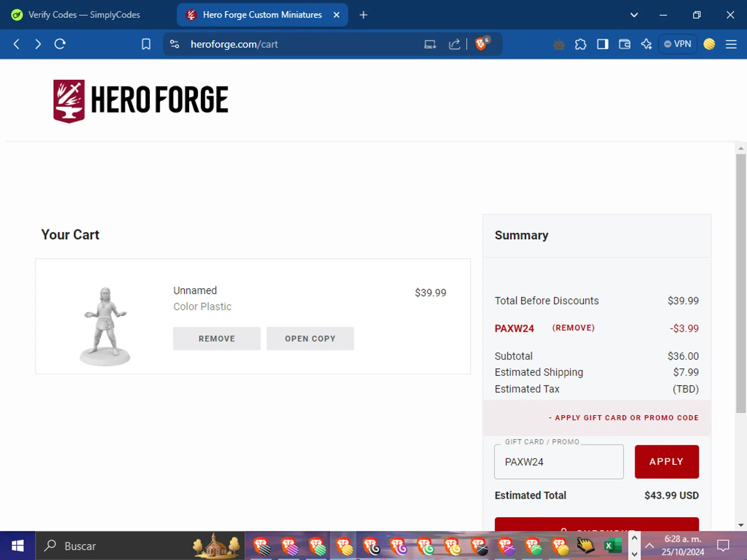Open the schoolhouse widget on the taskbar
The image size is (747, 560).
coord(217,545)
